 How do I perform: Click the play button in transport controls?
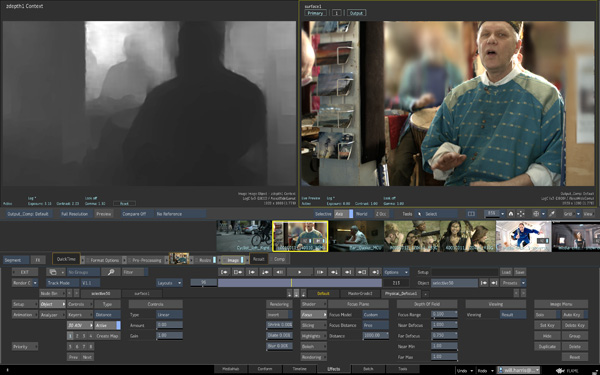(x=300, y=272)
